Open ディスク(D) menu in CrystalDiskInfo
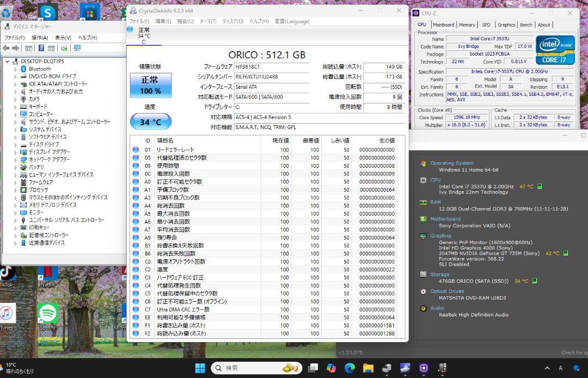The height and width of the screenshot is (378, 588). pos(233,21)
